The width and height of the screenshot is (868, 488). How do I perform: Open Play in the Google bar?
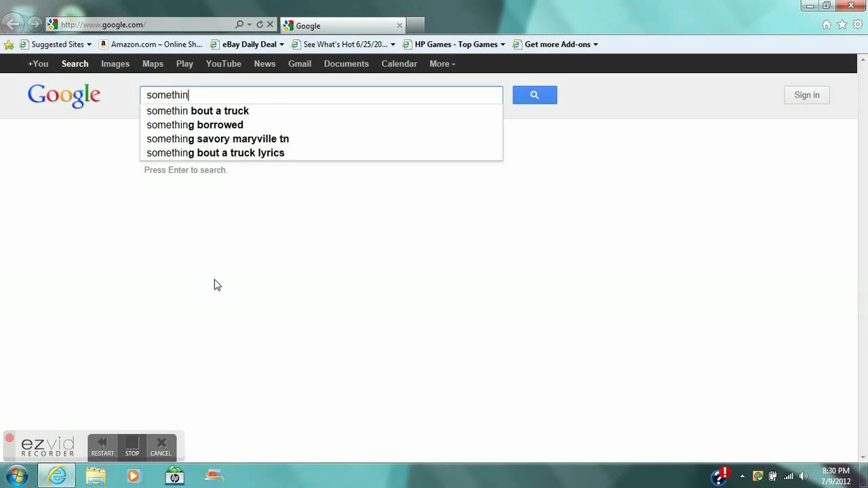[184, 64]
